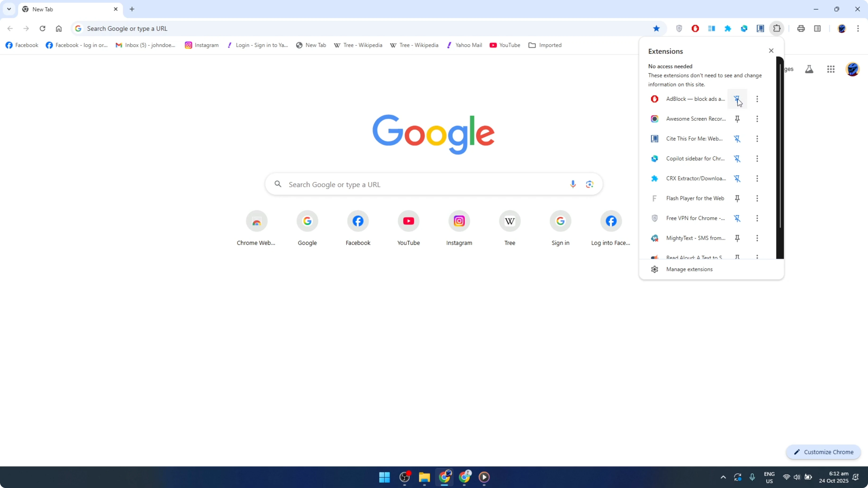
Task: Select Manage extensions
Action: click(689, 269)
